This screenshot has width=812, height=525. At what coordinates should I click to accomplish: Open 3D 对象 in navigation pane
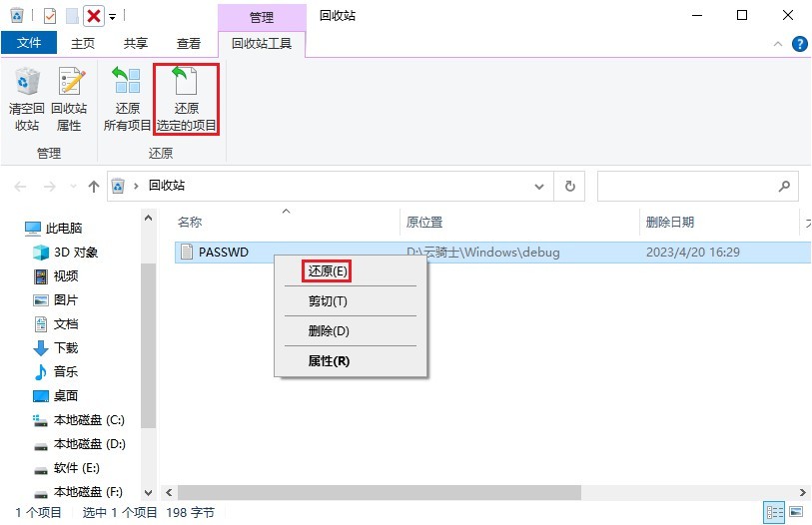click(x=65, y=253)
